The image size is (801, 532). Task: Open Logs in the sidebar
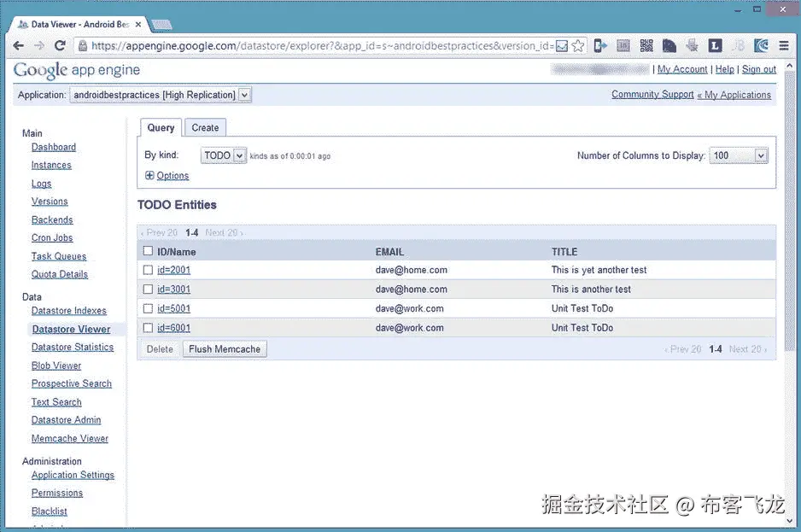(41, 184)
